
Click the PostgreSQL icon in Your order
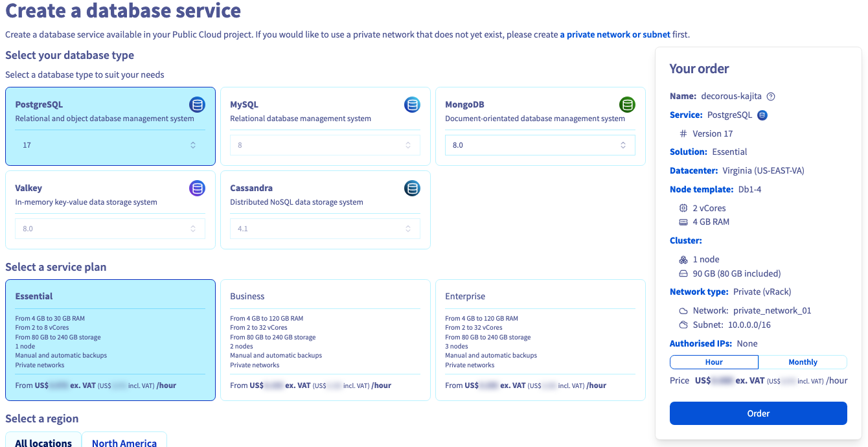762,115
